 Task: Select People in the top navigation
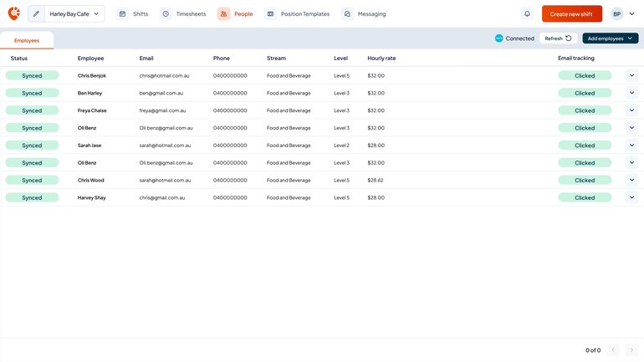[x=243, y=14]
